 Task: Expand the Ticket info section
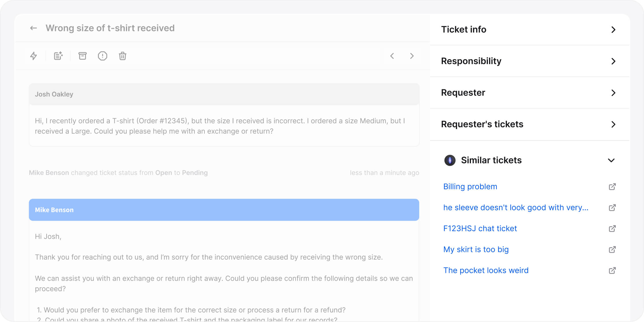click(x=614, y=30)
